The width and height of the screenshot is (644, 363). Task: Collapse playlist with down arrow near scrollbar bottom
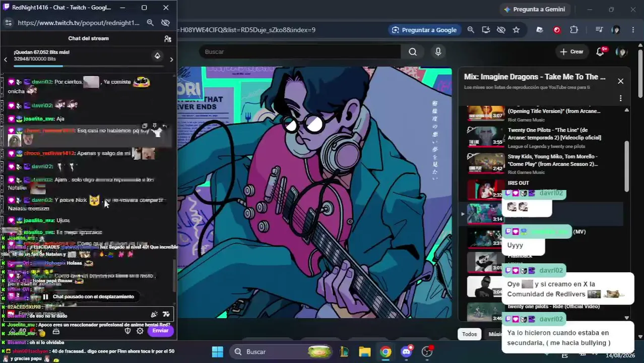[x=626, y=318]
